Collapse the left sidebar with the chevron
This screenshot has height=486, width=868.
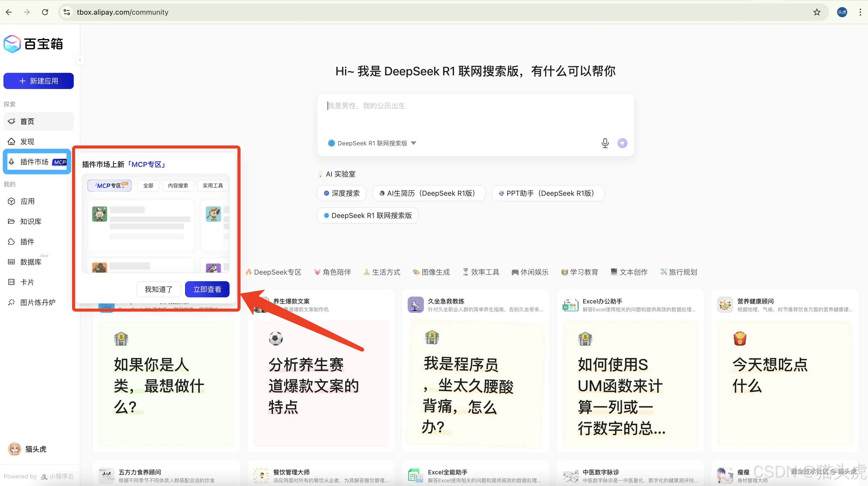coord(80,60)
